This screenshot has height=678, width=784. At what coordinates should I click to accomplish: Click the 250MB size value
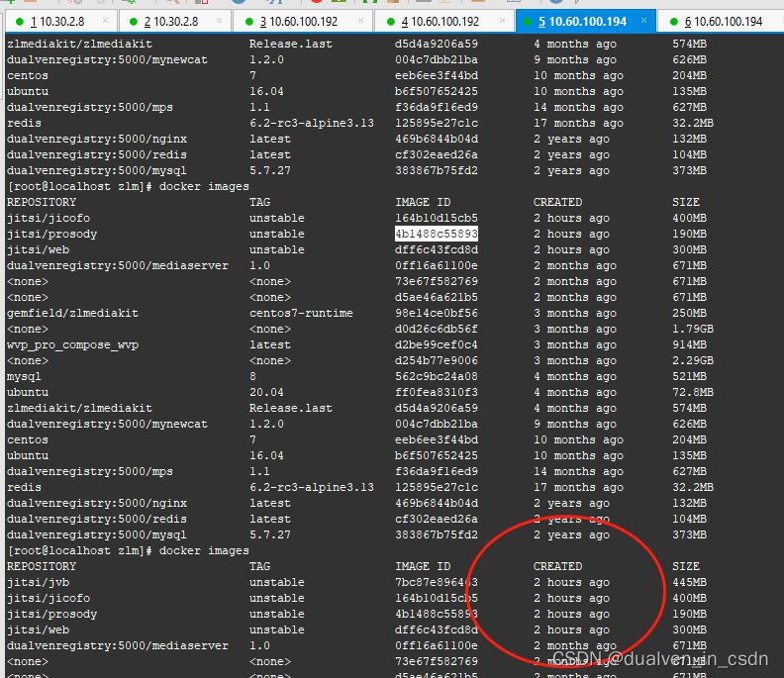click(x=689, y=313)
